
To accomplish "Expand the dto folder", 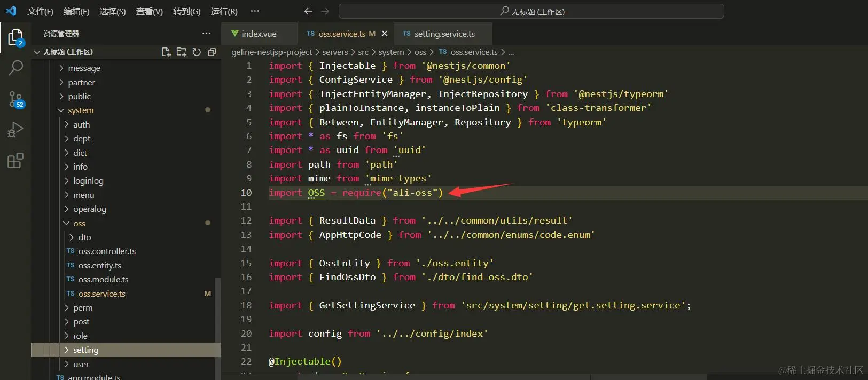I will click(126, 237).
